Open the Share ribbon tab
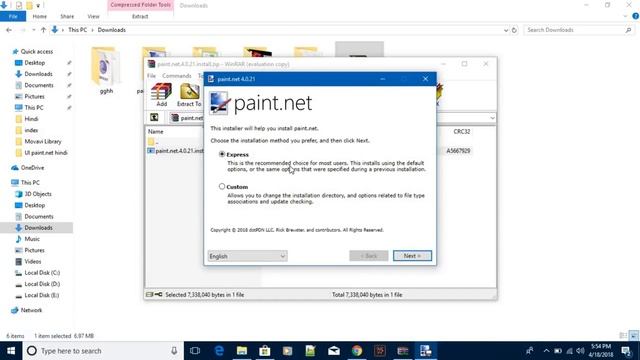 (67, 16)
